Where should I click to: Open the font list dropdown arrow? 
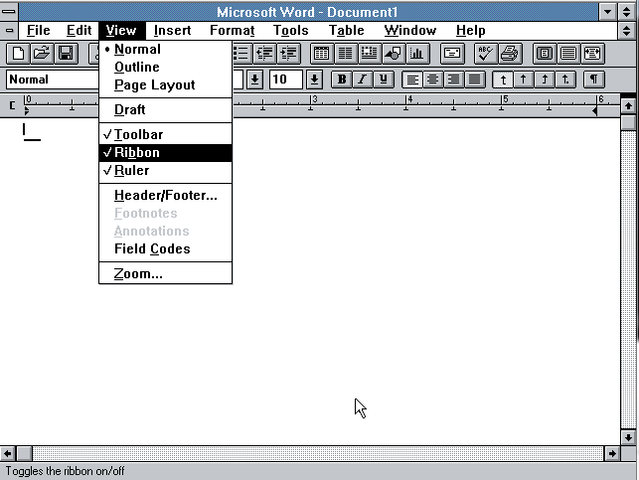coord(255,79)
